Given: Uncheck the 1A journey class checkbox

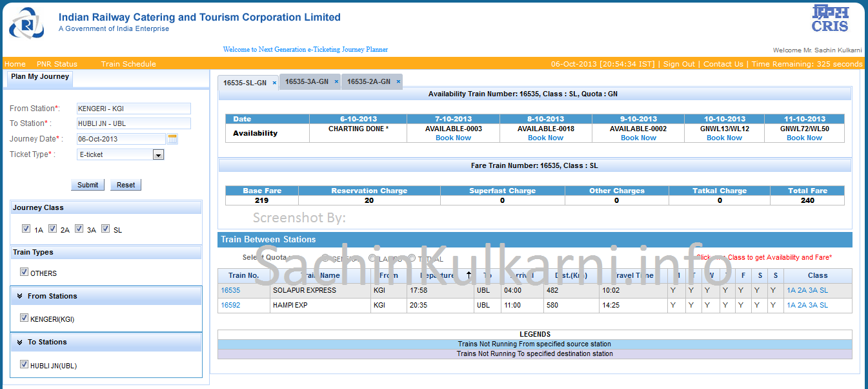Looking at the screenshot, I should pos(26,229).
